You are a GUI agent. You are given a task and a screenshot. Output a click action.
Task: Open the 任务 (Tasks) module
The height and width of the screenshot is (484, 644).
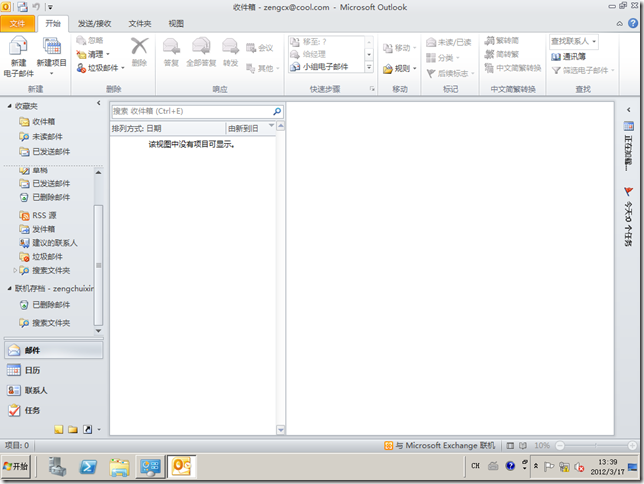(x=34, y=410)
